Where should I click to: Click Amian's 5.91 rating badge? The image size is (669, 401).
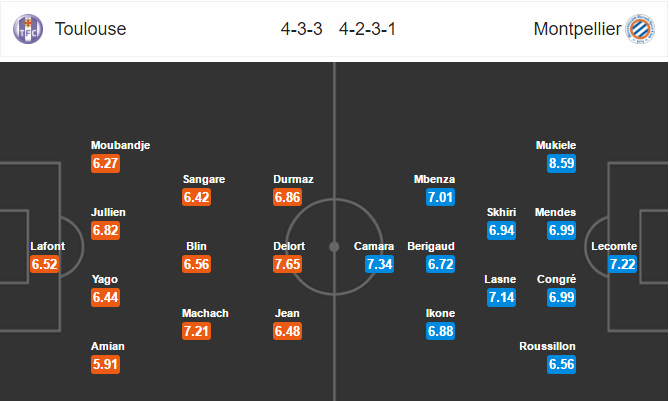tap(105, 364)
